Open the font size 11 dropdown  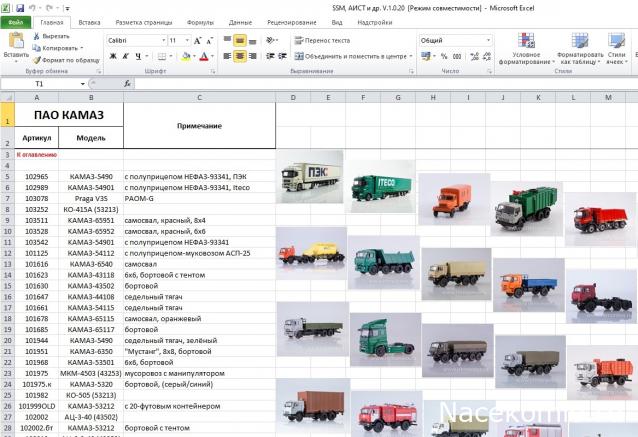click(x=187, y=41)
